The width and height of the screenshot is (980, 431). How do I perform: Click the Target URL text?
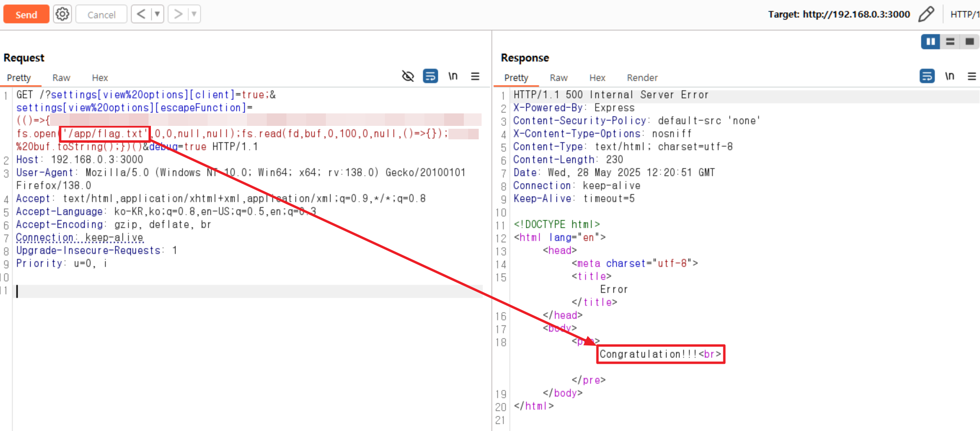pos(839,14)
